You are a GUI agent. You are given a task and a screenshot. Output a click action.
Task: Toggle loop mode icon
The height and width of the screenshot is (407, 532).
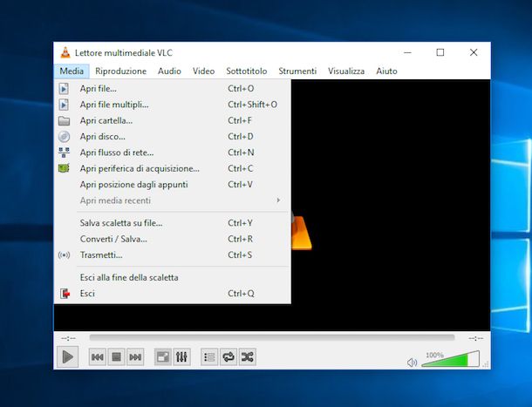click(228, 356)
